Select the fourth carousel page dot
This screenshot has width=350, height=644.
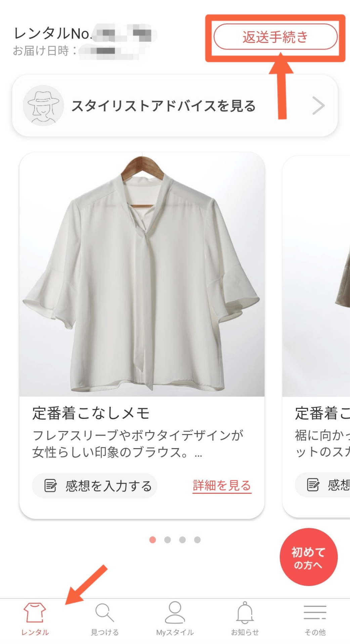point(198,540)
